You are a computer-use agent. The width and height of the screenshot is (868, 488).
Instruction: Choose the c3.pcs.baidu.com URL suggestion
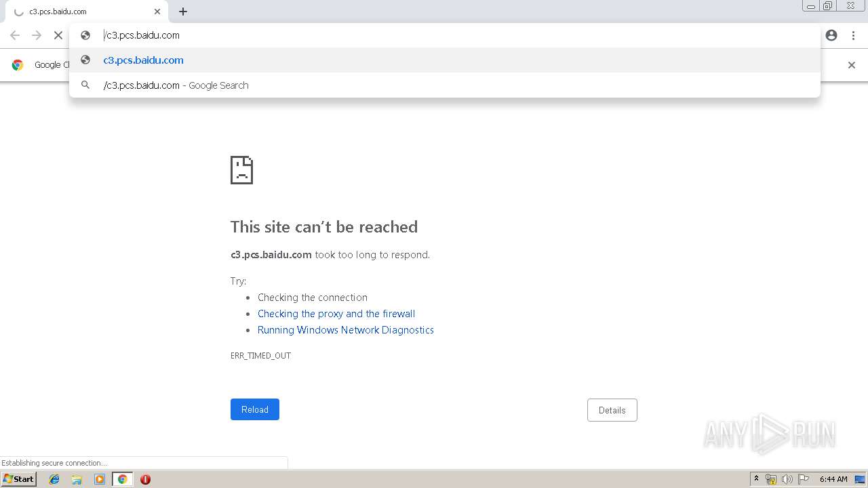[x=445, y=60]
